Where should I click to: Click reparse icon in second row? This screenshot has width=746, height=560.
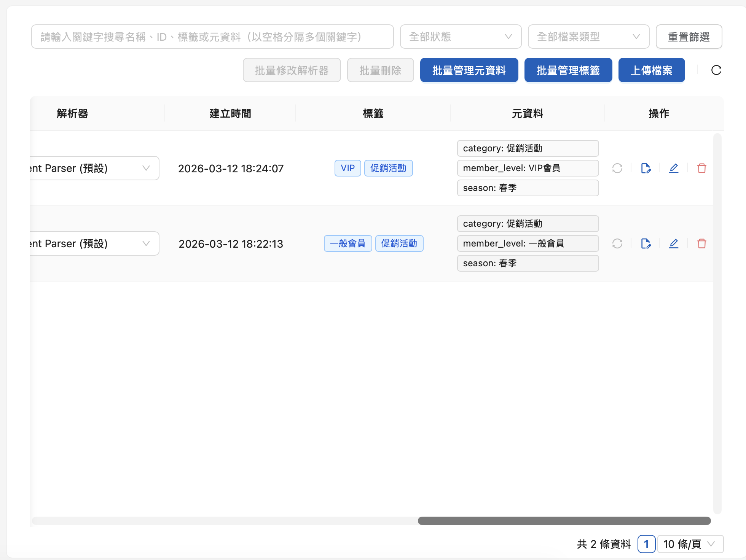pos(617,243)
